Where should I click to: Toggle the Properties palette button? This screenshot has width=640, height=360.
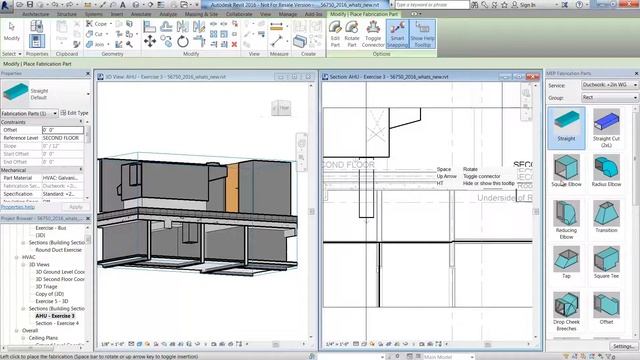coord(37,41)
